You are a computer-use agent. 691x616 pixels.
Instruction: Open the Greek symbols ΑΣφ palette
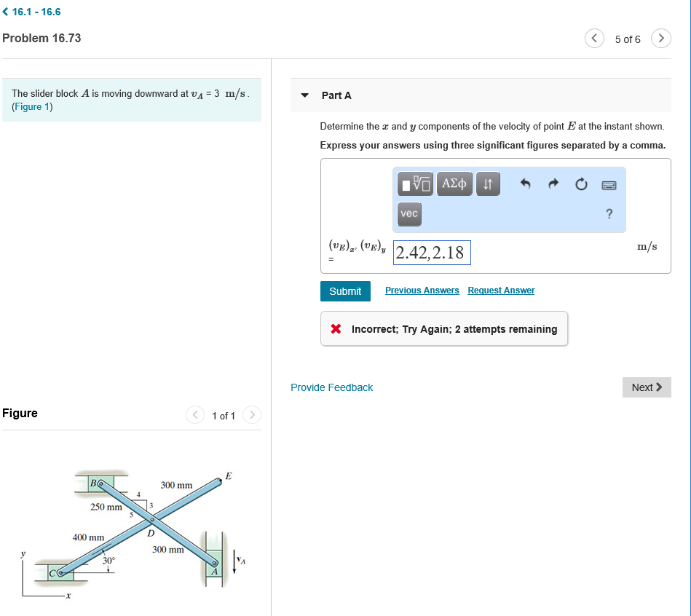click(454, 183)
